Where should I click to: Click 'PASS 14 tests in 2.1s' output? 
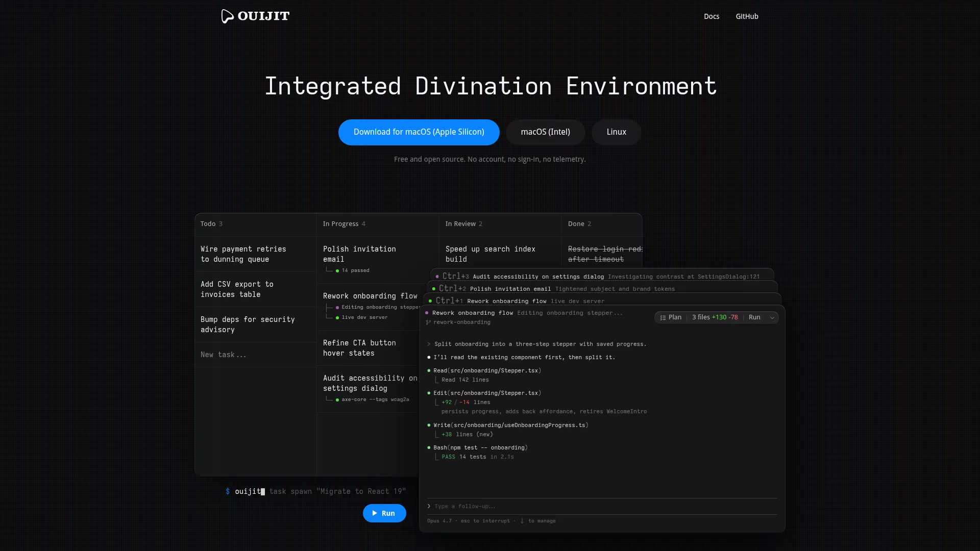(x=478, y=457)
